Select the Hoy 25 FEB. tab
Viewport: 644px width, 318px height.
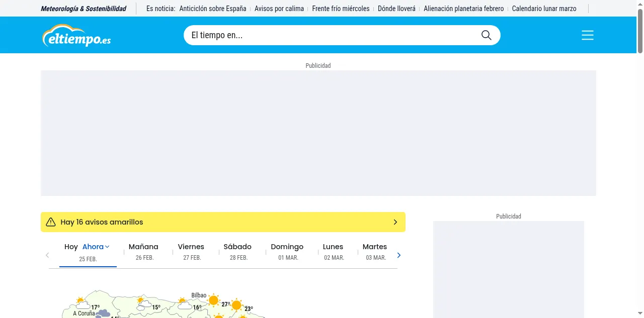(88, 253)
